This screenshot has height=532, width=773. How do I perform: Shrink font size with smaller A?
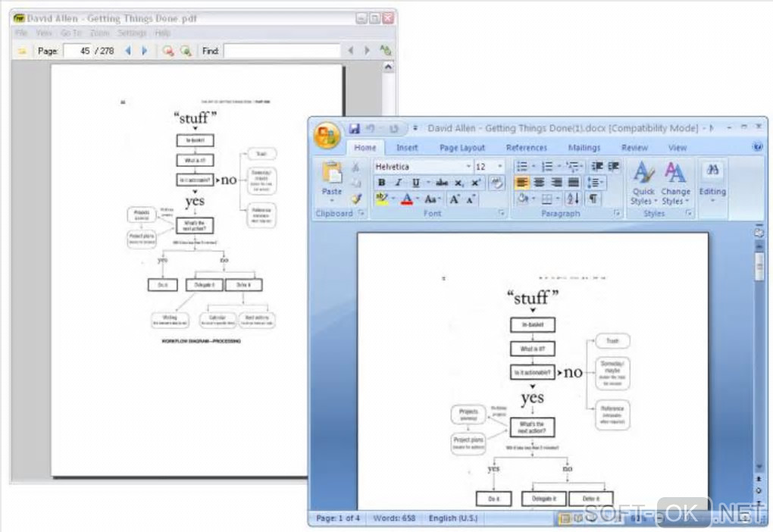click(471, 199)
